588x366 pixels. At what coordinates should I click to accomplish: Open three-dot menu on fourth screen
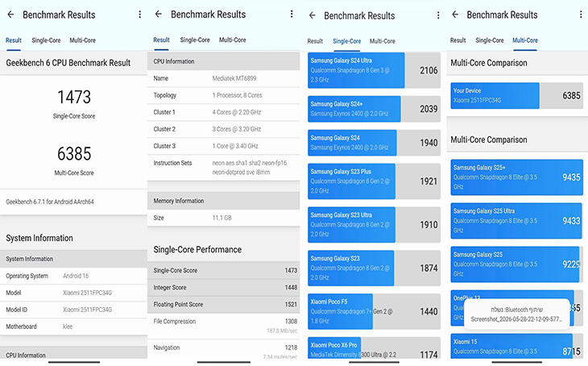tap(581, 15)
